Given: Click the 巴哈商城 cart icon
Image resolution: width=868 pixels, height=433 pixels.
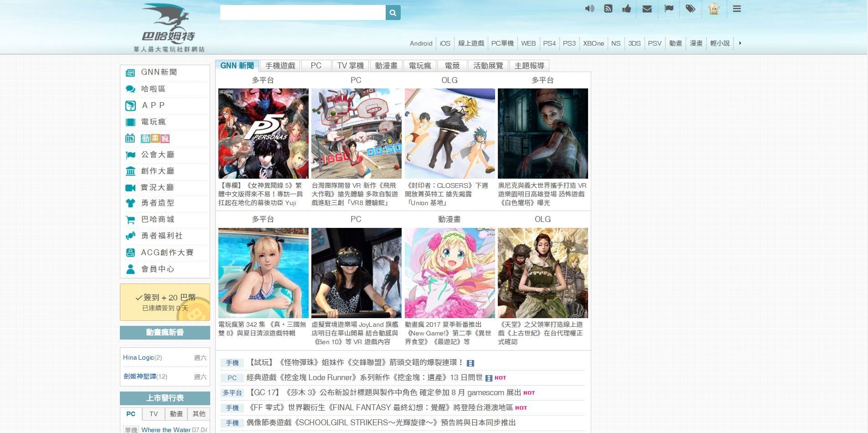Looking at the screenshot, I should pos(130,220).
